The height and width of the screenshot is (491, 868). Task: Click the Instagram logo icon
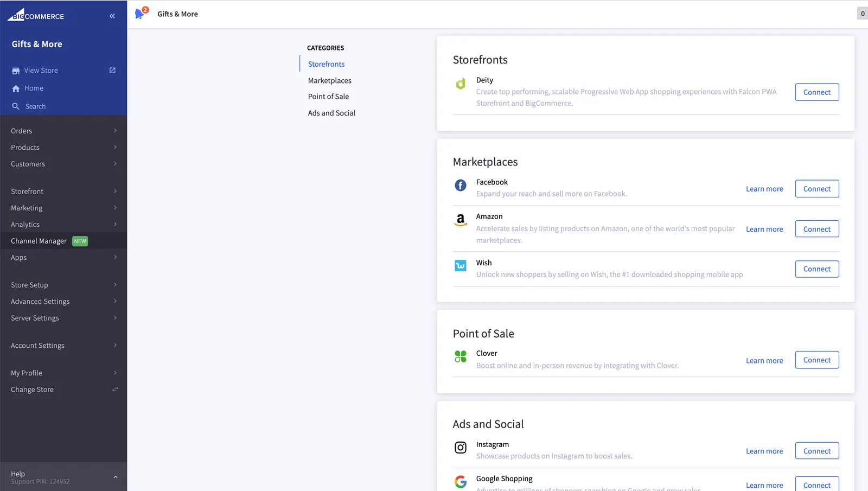click(460, 448)
